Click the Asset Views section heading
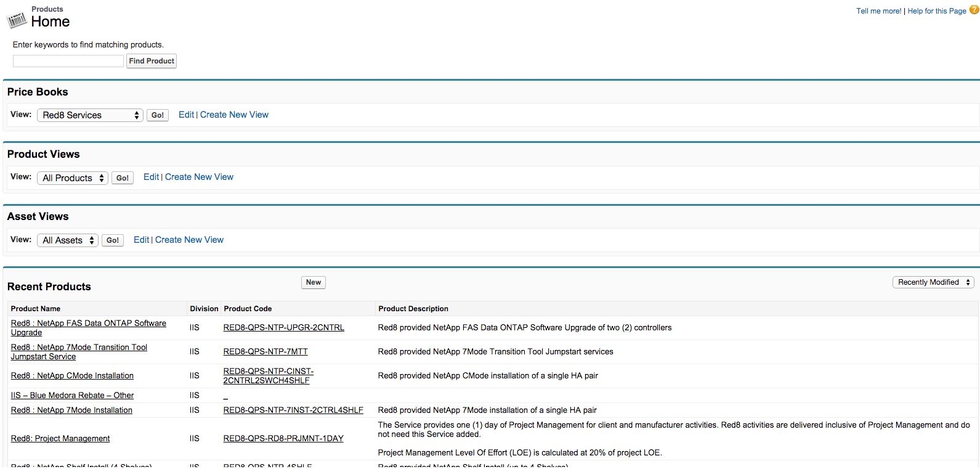The height and width of the screenshot is (469, 980). coord(38,216)
